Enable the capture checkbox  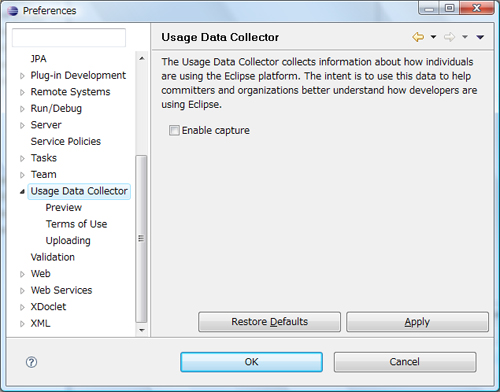point(174,130)
